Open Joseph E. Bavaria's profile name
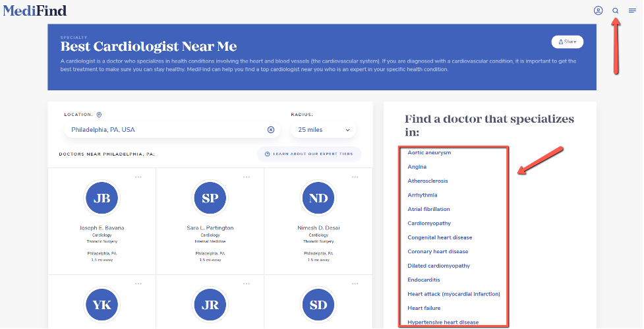The height and width of the screenshot is (329, 644). pos(102,227)
